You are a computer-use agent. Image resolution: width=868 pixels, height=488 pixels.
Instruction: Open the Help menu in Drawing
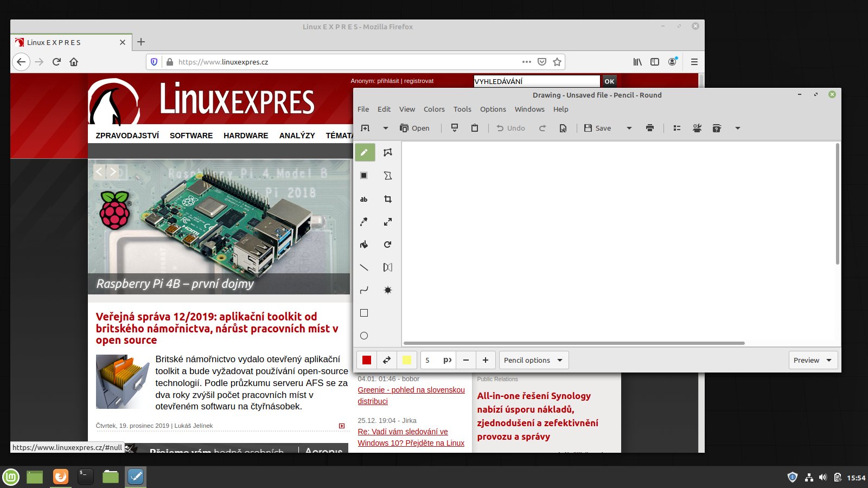point(560,109)
